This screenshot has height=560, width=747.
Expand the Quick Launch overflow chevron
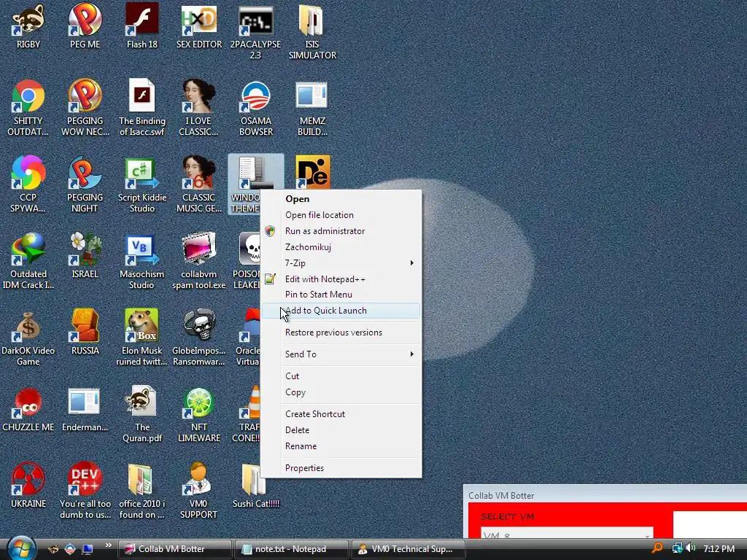(x=108, y=545)
